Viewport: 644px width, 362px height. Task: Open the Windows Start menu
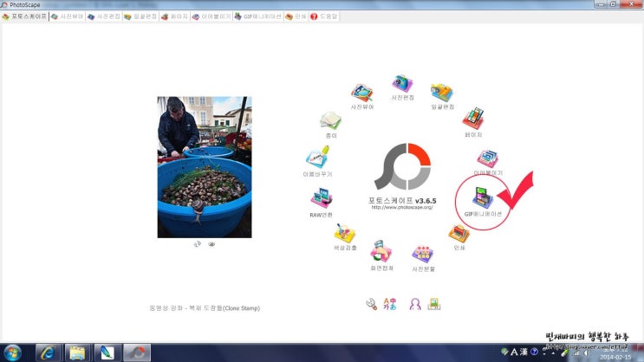click(x=12, y=353)
